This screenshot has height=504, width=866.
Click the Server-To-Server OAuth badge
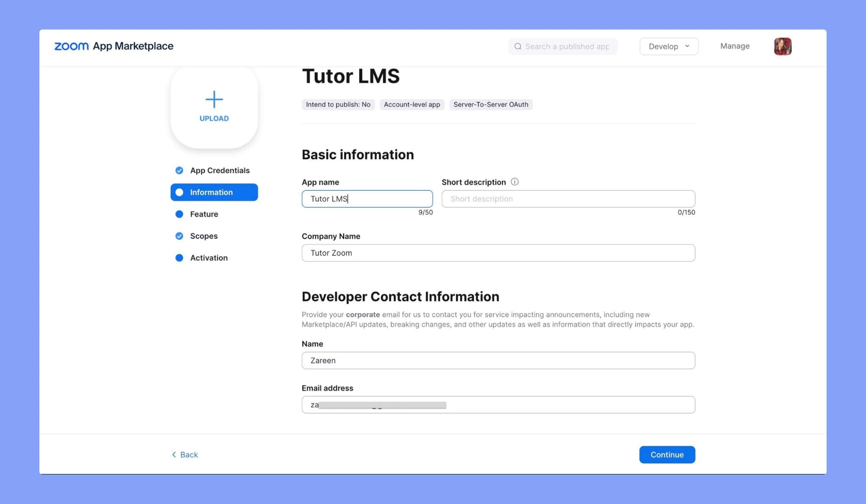coord(491,104)
